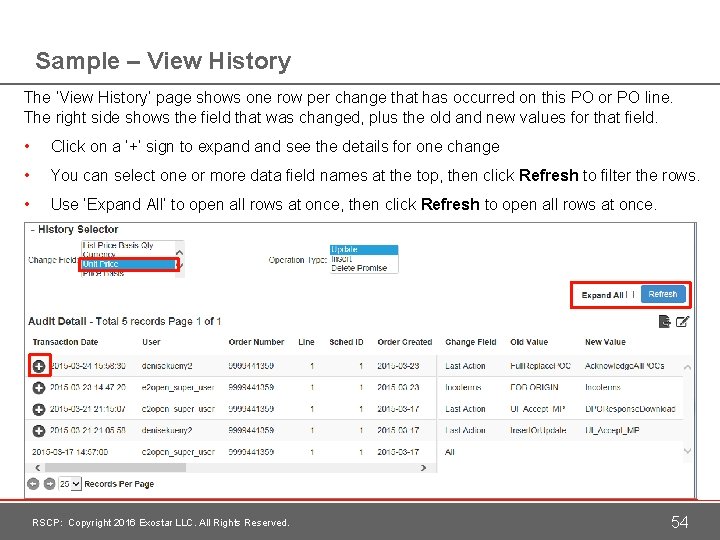Click the 'denisekueny2' user cell in first row
The width and height of the screenshot is (720, 540).
coord(167,366)
